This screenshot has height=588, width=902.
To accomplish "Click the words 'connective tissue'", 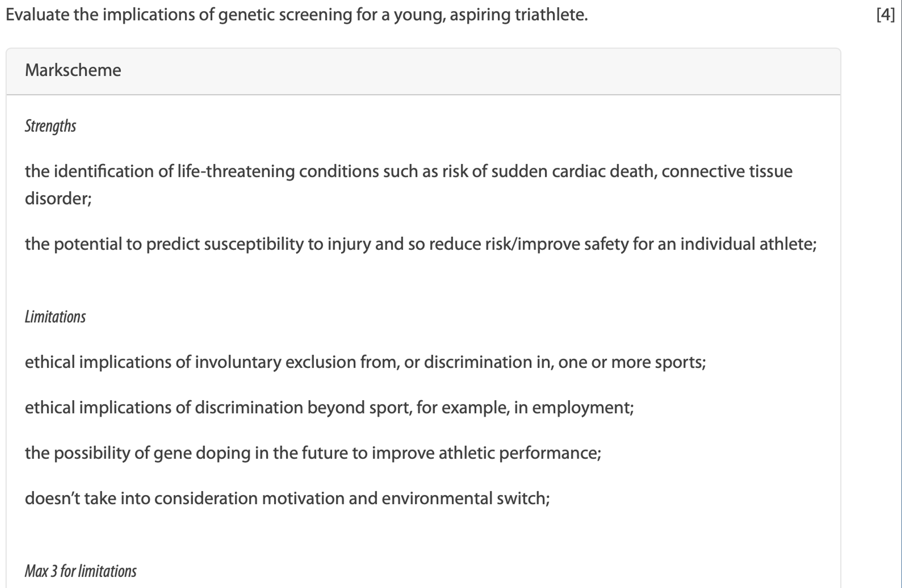I will coord(727,171).
